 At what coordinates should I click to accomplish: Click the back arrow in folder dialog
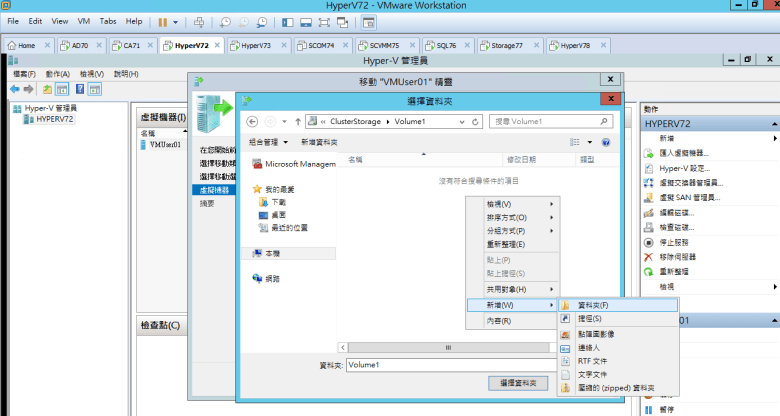[252, 122]
